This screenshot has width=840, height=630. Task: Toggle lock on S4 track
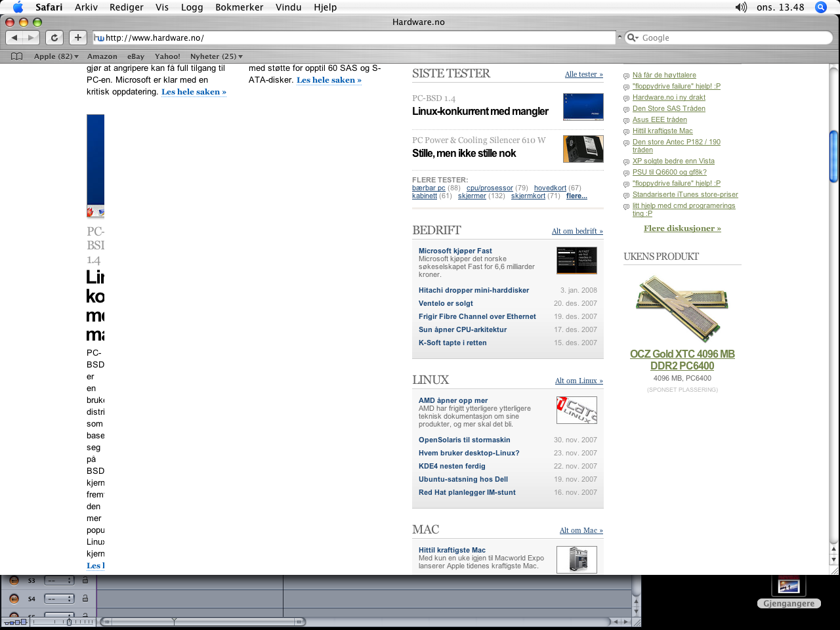(x=85, y=598)
